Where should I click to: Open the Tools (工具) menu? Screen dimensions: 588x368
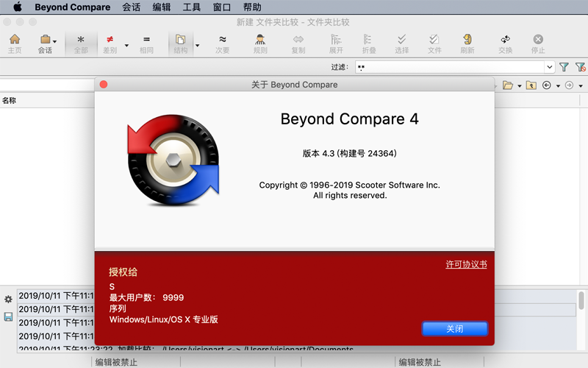click(192, 7)
